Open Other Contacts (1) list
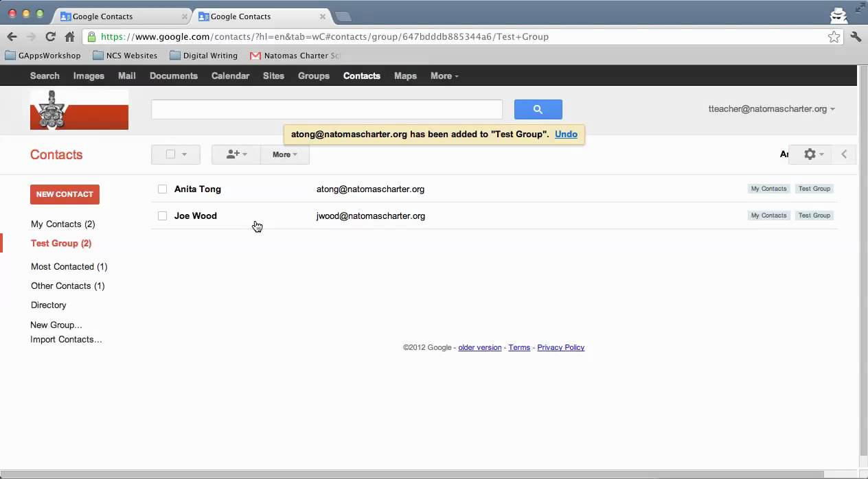This screenshot has width=868, height=479. click(68, 285)
